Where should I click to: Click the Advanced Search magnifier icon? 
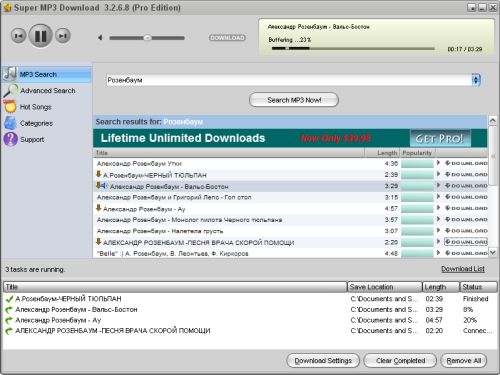pos(10,90)
